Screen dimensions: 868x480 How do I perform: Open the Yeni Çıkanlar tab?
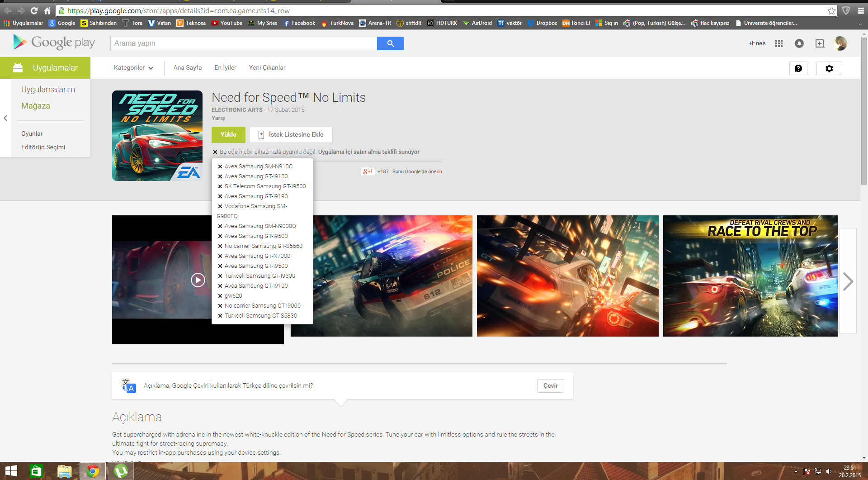tap(267, 68)
